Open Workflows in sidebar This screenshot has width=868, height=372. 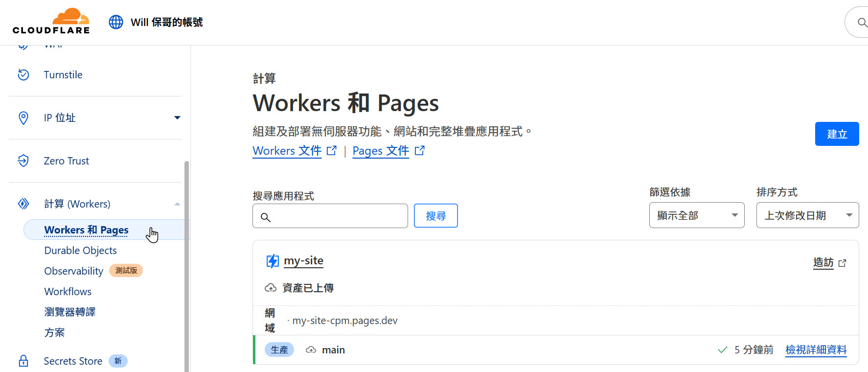point(68,292)
